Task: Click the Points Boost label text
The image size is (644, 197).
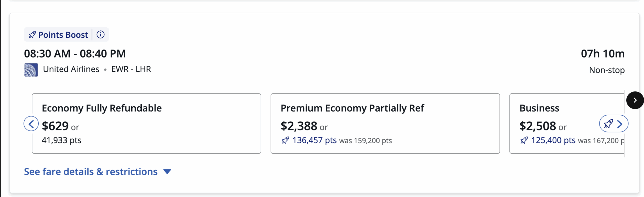Action: tap(63, 35)
